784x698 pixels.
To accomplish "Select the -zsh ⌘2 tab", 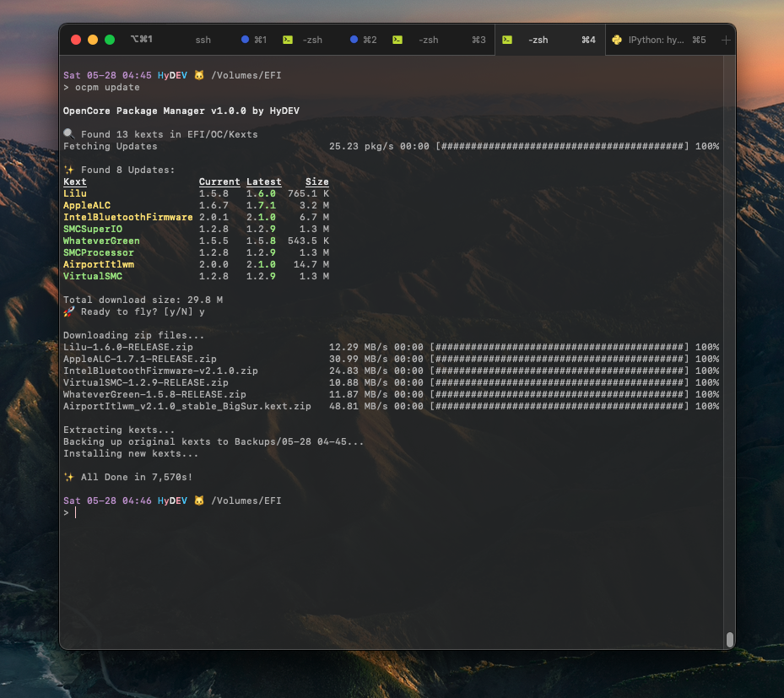I will point(312,40).
